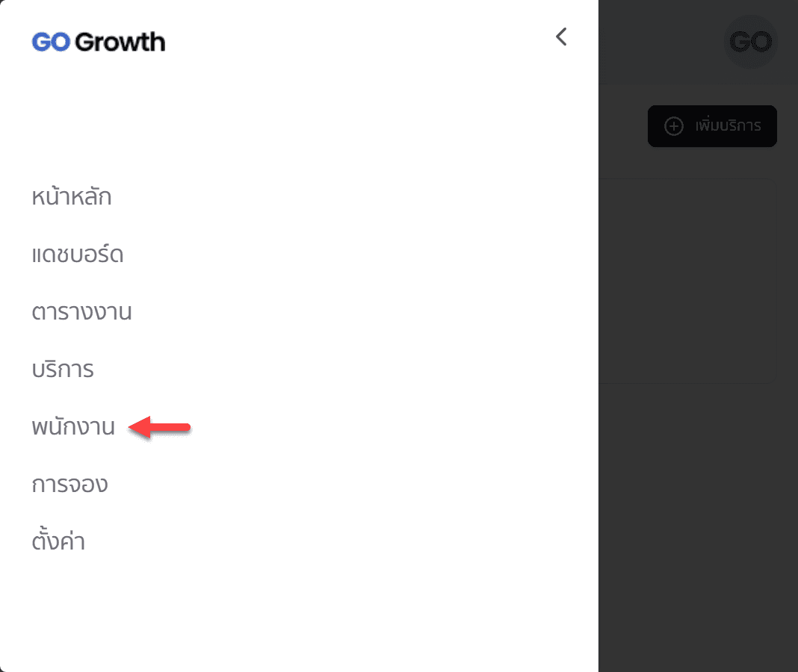This screenshot has width=798, height=672.
Task: Open ตั้งค่า settings menu item
Action: (58, 541)
